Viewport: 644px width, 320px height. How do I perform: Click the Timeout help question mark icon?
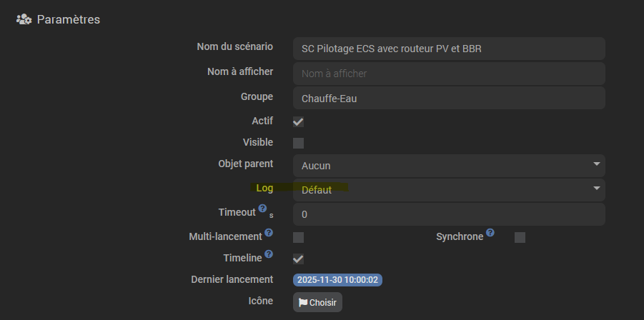click(262, 209)
